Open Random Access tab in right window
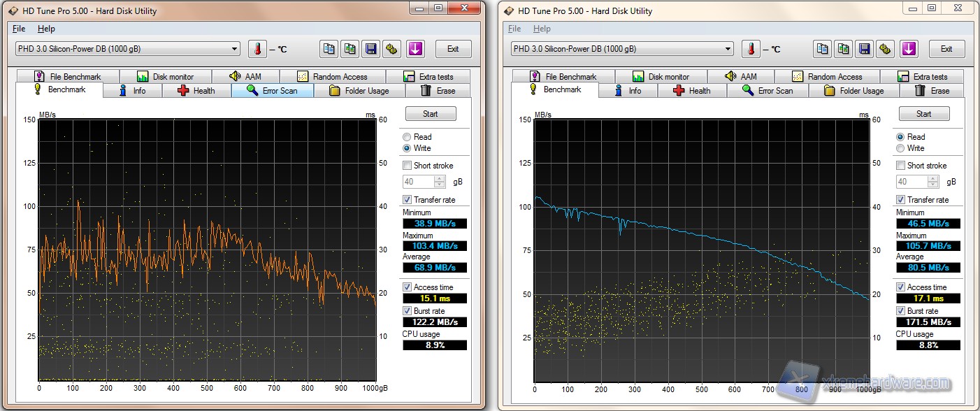980x411 pixels. 827,77
